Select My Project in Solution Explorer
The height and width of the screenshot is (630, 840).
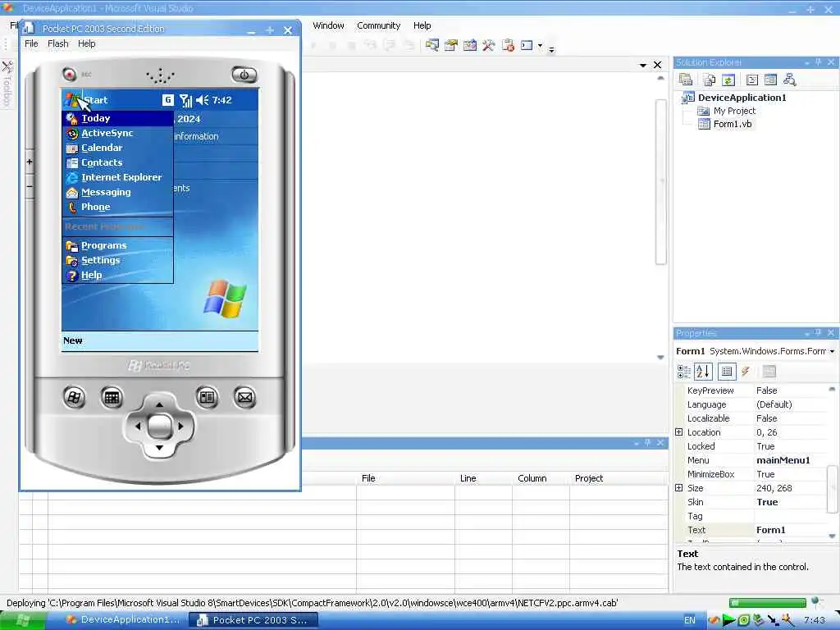point(734,111)
